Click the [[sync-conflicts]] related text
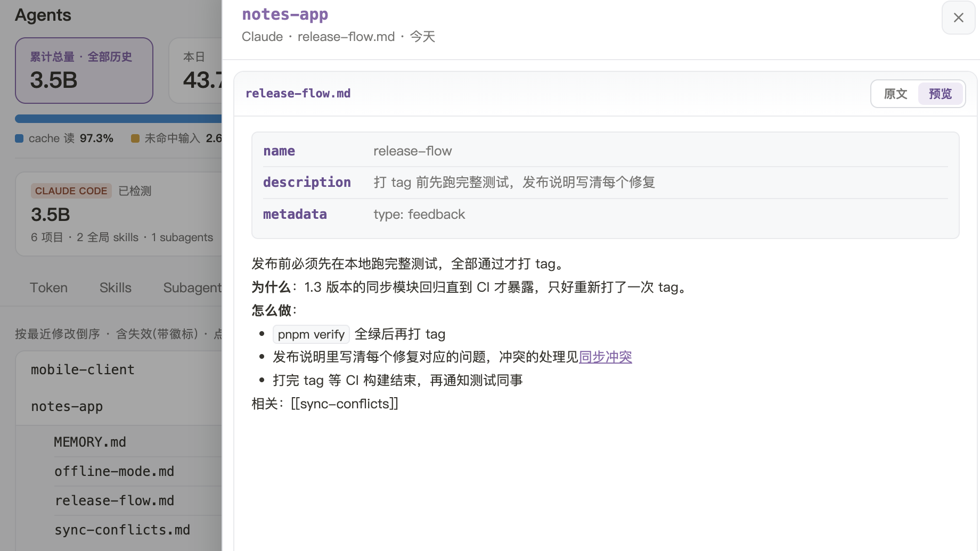This screenshot has height=551, width=980. pyautogui.click(x=345, y=404)
